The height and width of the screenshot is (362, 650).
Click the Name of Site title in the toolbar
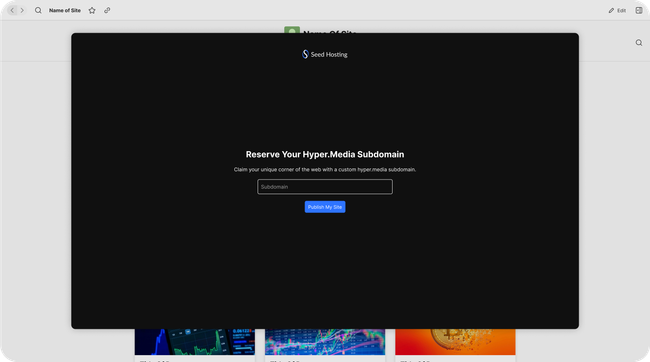click(65, 10)
